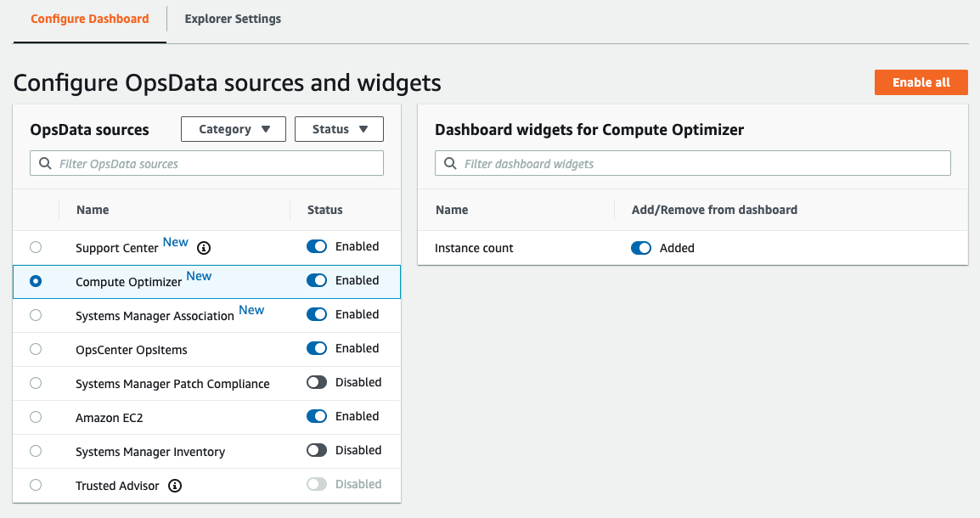Select the Amazon EC2 radio button
Viewport: 980px width, 518px height.
(x=35, y=416)
